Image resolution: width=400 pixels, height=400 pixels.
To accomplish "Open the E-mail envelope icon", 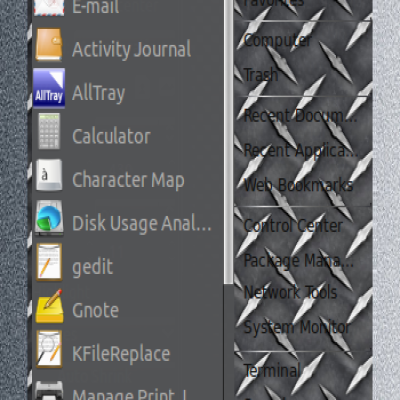I will pyautogui.click(x=49, y=7).
